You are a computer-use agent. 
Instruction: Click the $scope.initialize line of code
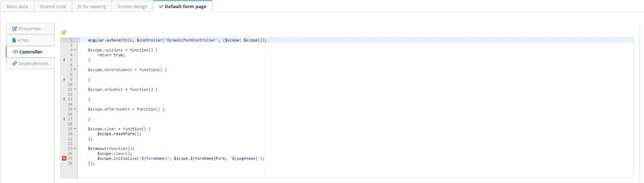click(181, 159)
